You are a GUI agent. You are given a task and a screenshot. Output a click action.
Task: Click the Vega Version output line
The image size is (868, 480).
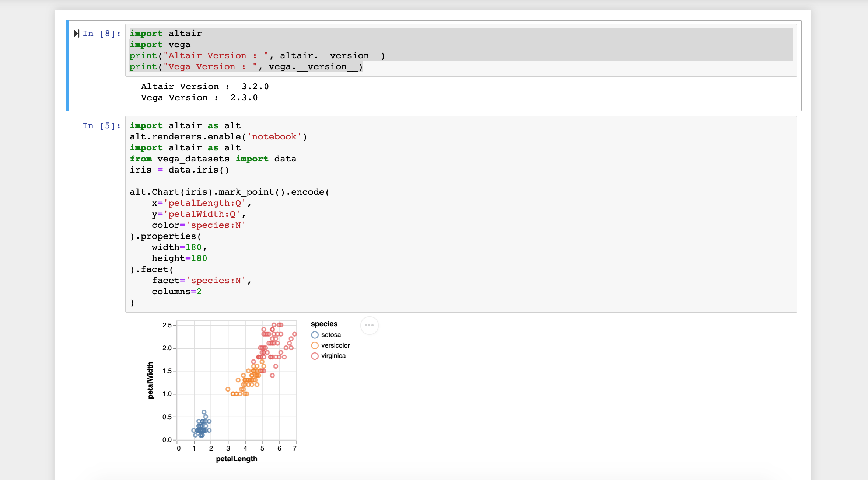point(199,97)
